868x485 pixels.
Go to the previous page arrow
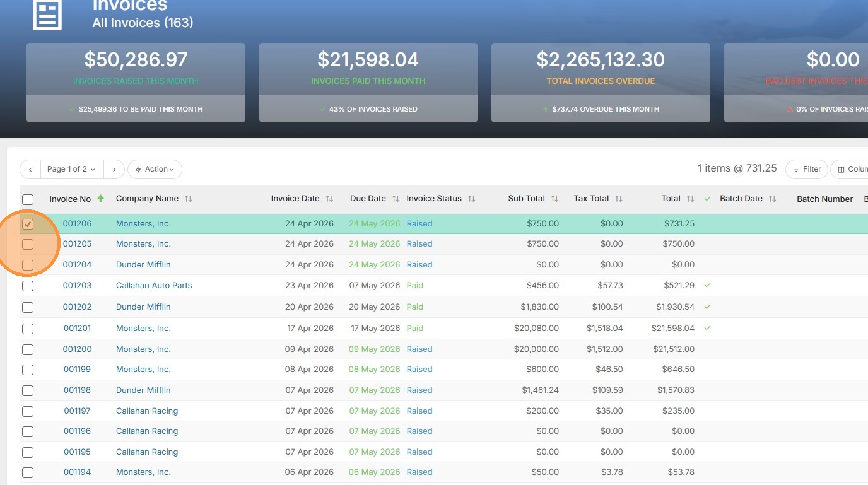coord(30,169)
